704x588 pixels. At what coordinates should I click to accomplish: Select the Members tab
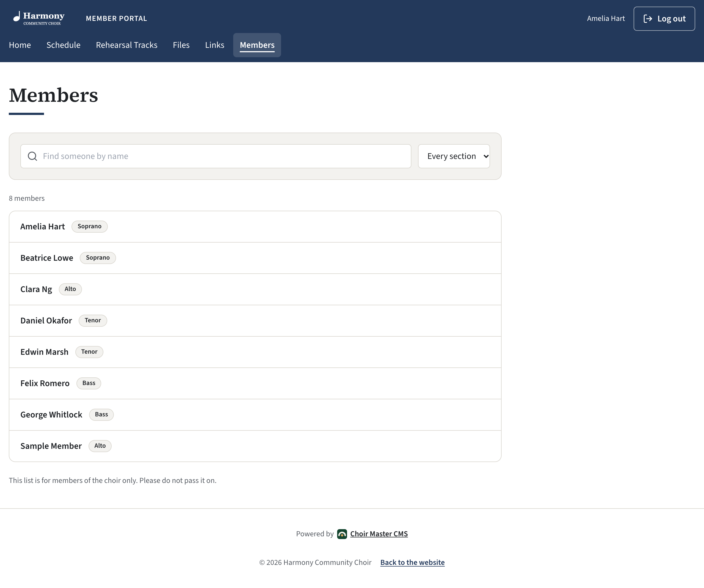click(257, 45)
